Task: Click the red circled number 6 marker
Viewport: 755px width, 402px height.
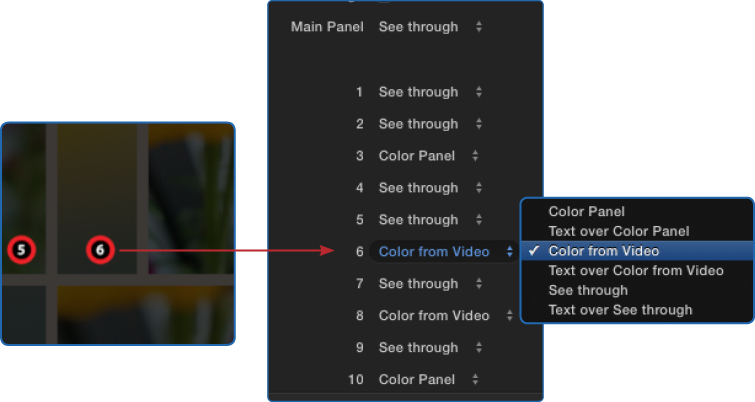Action: tap(100, 250)
